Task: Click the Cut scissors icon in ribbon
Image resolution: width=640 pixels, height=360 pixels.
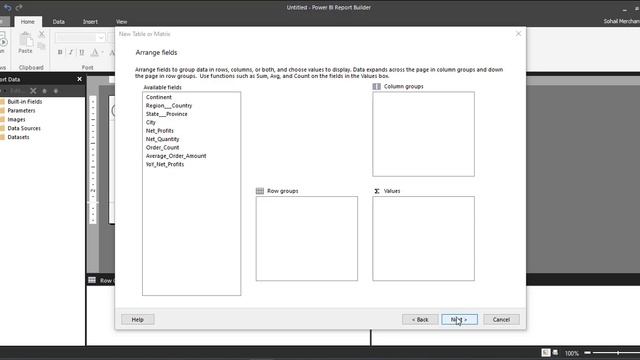Action: pyautogui.click(x=42, y=35)
